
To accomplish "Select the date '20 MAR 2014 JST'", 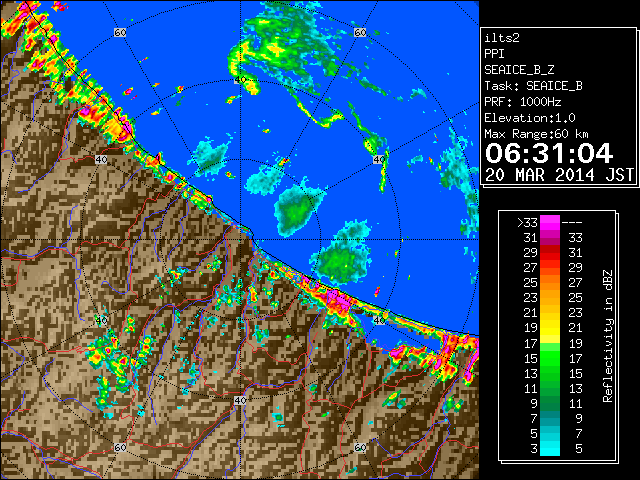I will tap(559, 175).
